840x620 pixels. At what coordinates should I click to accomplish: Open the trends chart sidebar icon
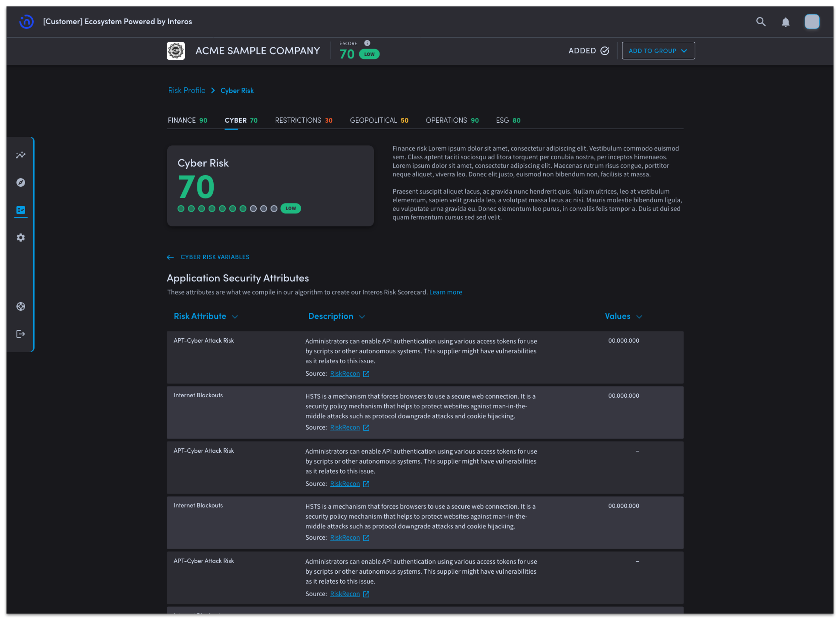tap(20, 155)
